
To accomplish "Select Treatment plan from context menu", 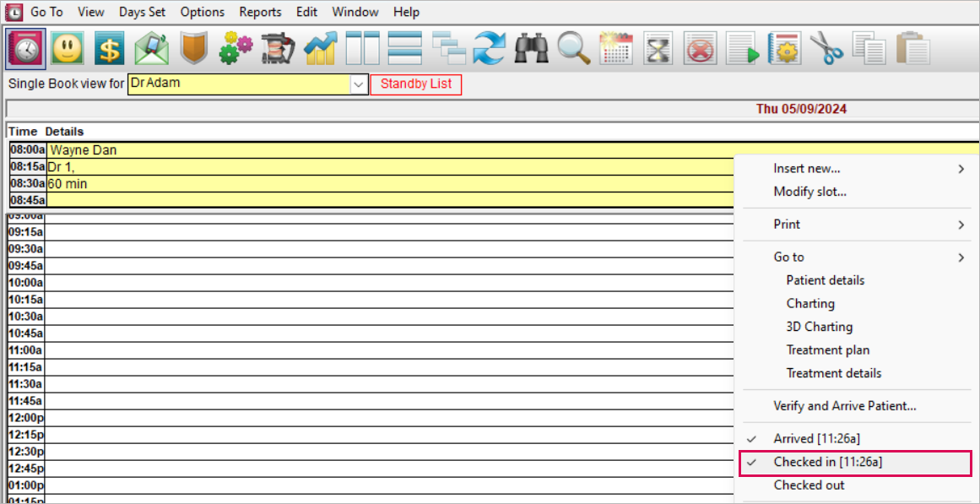I will pyautogui.click(x=827, y=350).
